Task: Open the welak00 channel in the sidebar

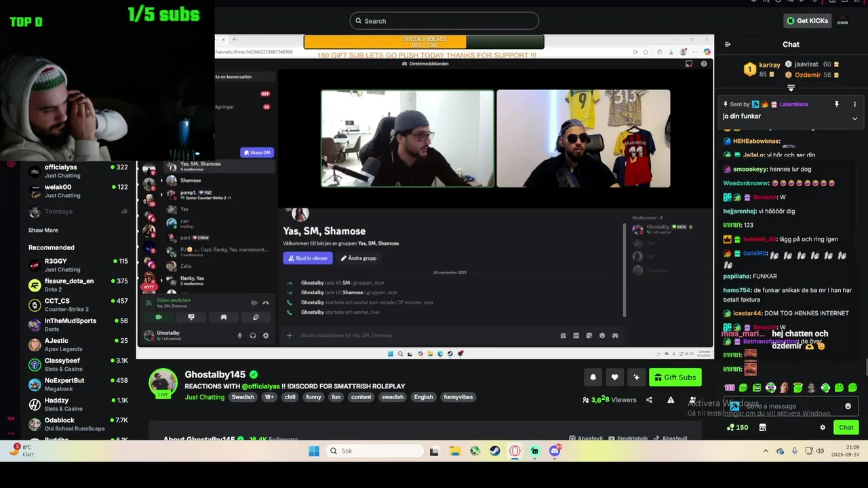Action: 78,191
